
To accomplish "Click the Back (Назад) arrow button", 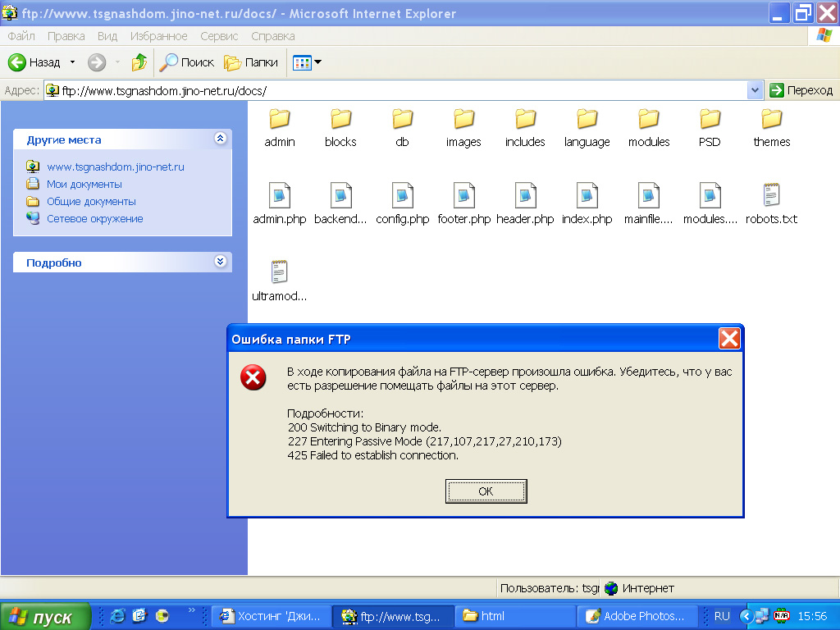I will pyautogui.click(x=34, y=62).
